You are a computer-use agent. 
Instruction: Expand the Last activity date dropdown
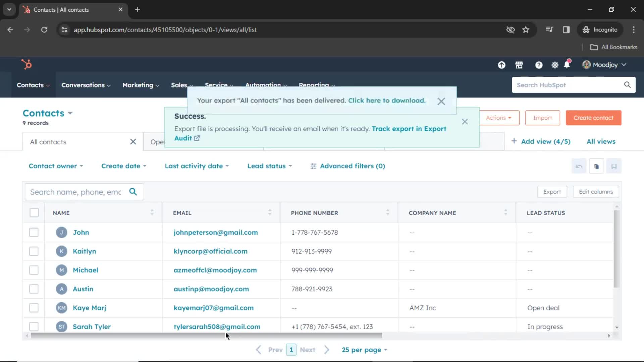[x=196, y=166]
